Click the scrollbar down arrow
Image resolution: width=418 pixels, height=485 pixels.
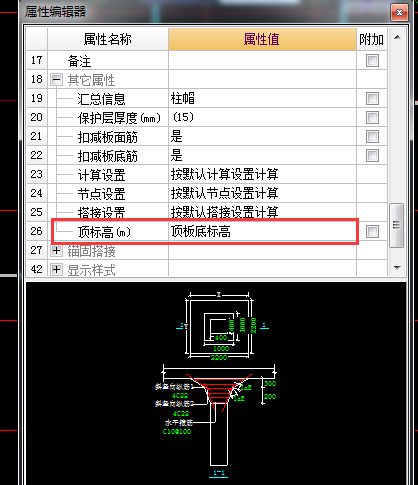[x=397, y=267]
